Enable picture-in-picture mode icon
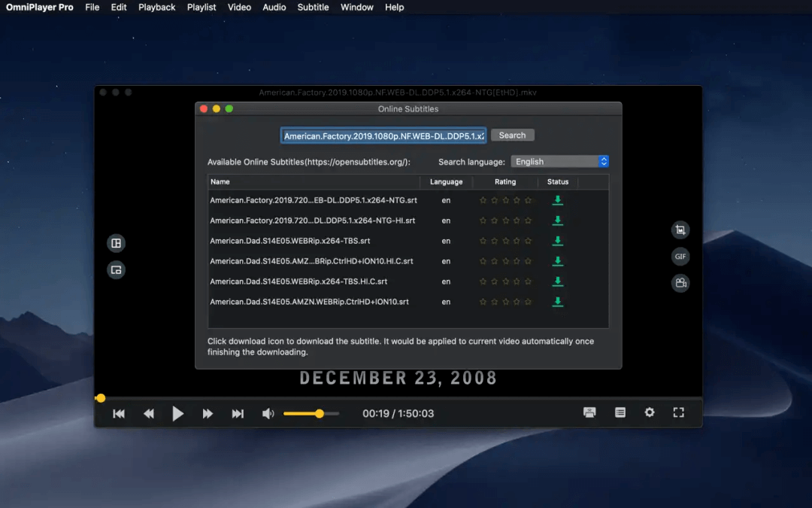The height and width of the screenshot is (508, 812). coord(116,269)
